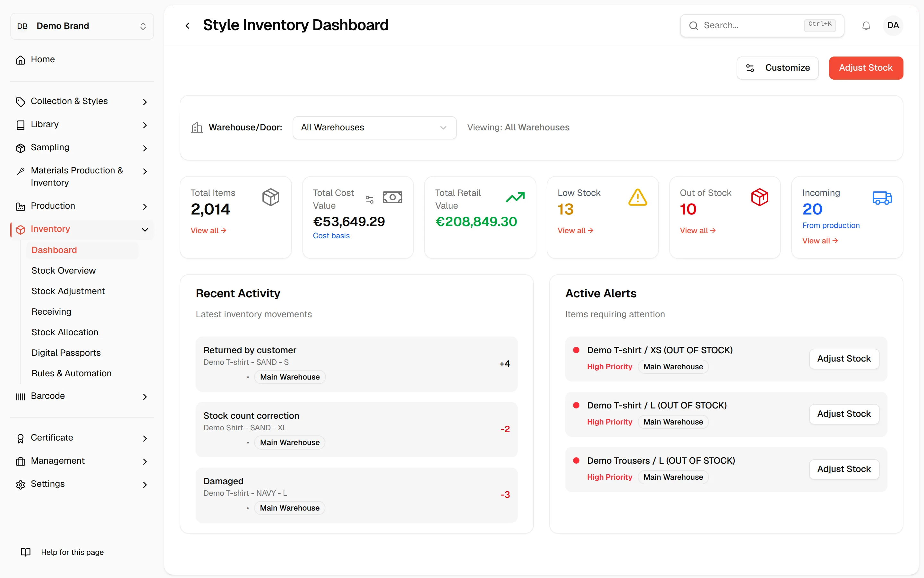Image resolution: width=924 pixels, height=578 pixels.
Task: Focus the Search field
Action: [762, 26]
